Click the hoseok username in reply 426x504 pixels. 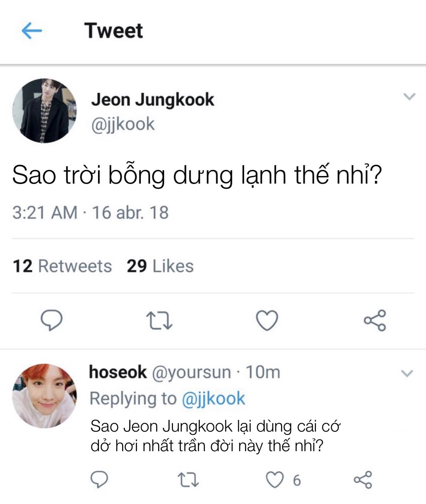[x=118, y=372]
